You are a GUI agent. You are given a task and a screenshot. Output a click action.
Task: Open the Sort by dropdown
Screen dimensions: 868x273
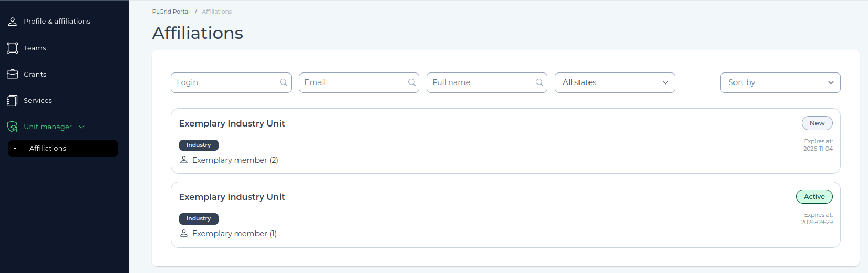pos(780,82)
